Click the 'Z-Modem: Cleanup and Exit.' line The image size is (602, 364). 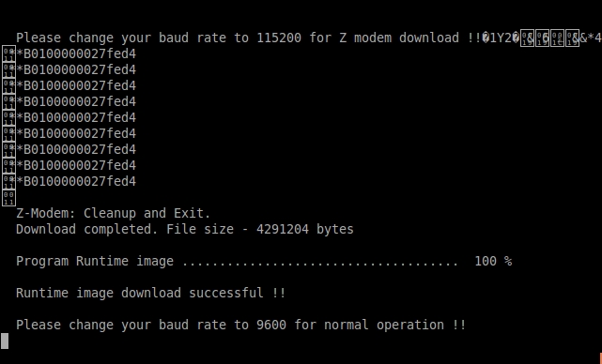click(x=114, y=213)
